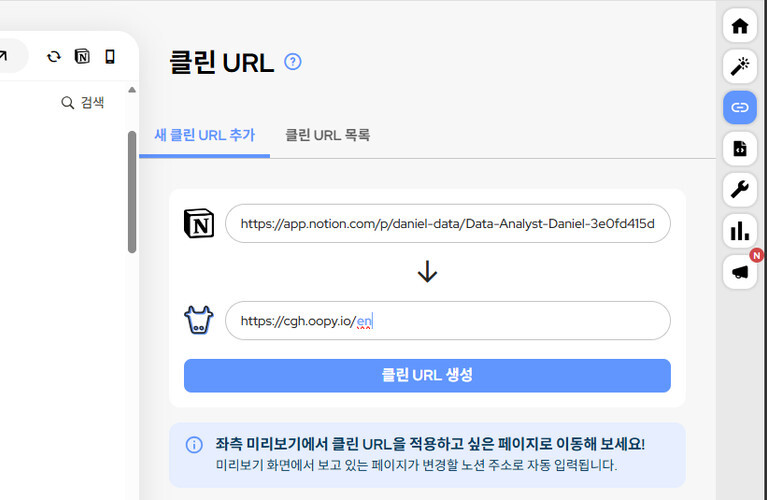This screenshot has width=767, height=500.
Task: Click the Notion icon in preview toolbar
Action: point(82,57)
